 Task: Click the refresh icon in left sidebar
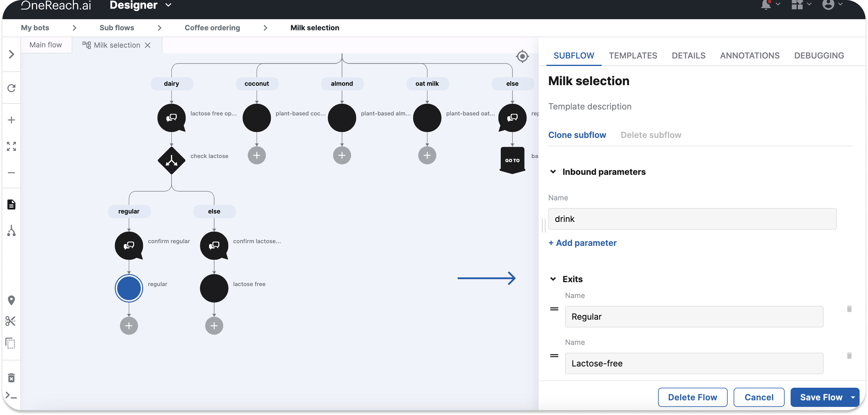pos(11,88)
